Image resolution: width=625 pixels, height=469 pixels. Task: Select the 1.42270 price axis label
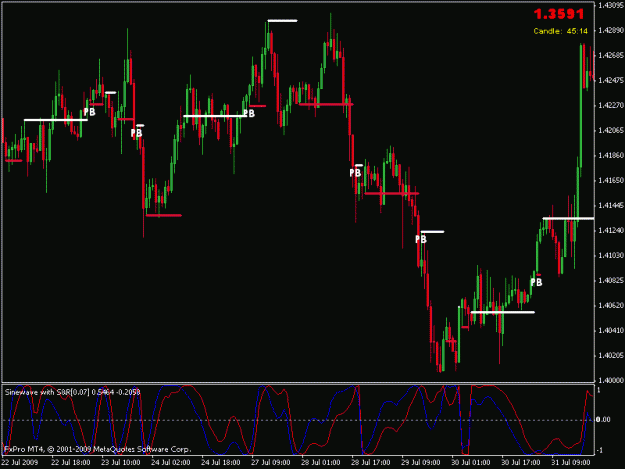pos(610,106)
